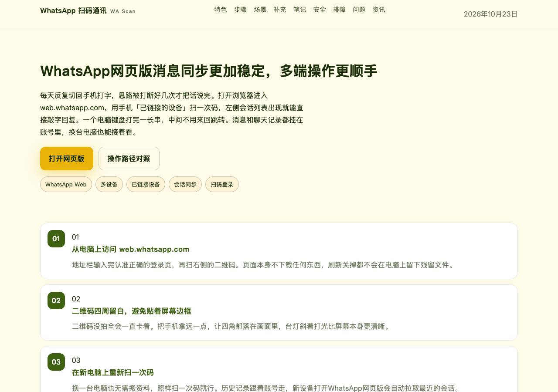Click the date 2026年10月23日
The height and width of the screenshot is (392, 558).
click(490, 14)
